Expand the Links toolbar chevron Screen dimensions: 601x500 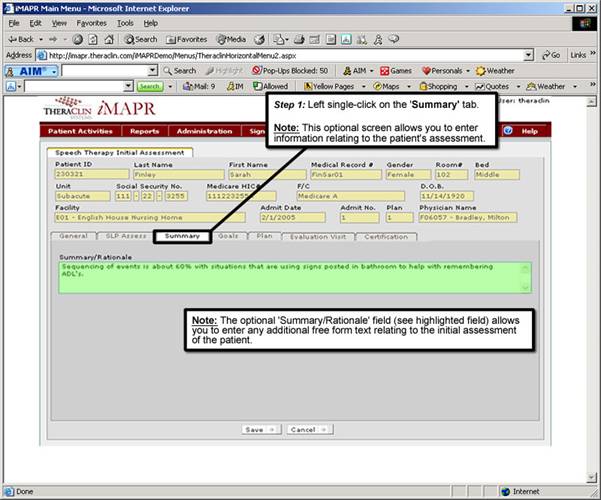point(593,53)
